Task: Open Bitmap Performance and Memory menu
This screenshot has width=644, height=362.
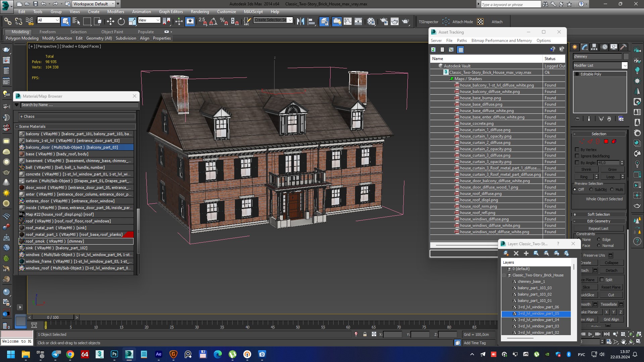Action: [501, 41]
